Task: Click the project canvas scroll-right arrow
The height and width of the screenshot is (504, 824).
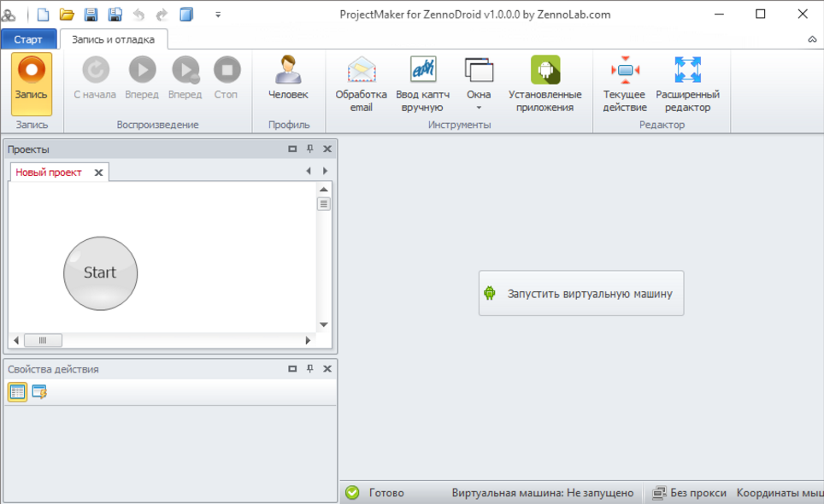Action: 308,340
